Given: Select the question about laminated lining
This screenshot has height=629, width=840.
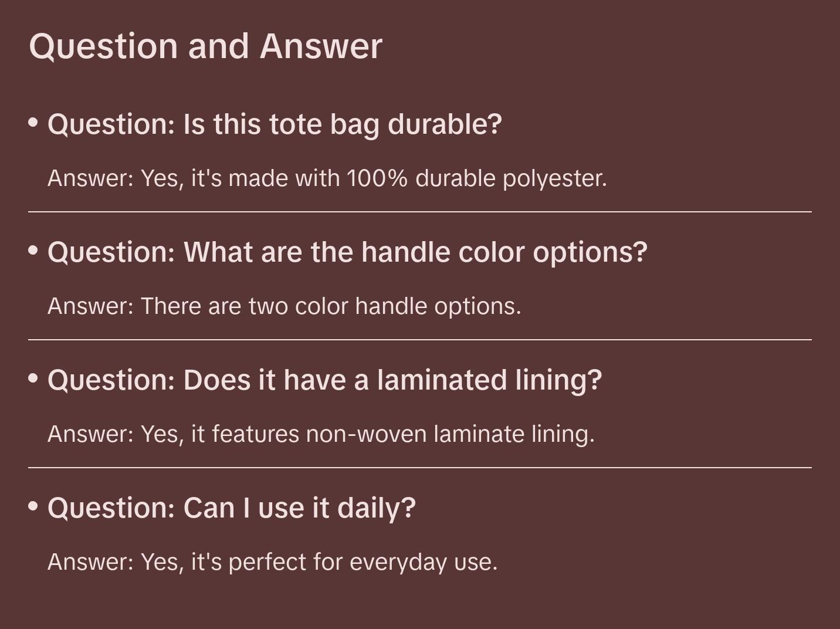Looking at the screenshot, I should [x=324, y=380].
